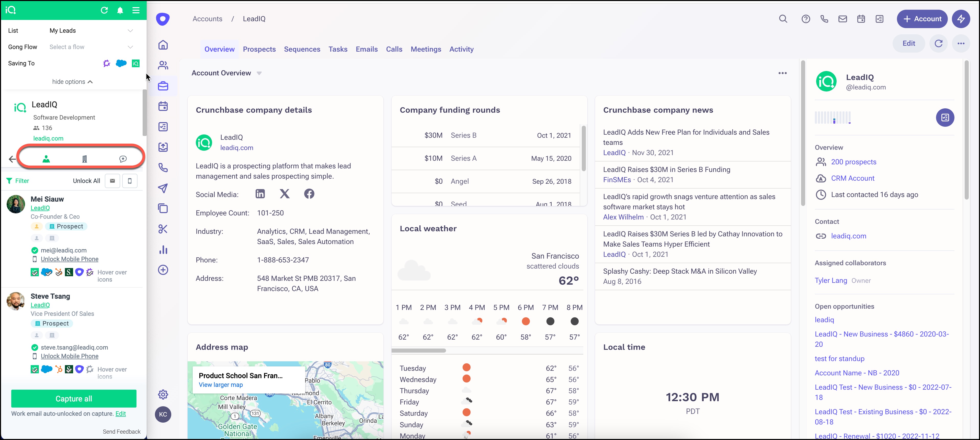980x440 pixels.
Task: Switch to the Overview tab
Action: tap(220, 49)
